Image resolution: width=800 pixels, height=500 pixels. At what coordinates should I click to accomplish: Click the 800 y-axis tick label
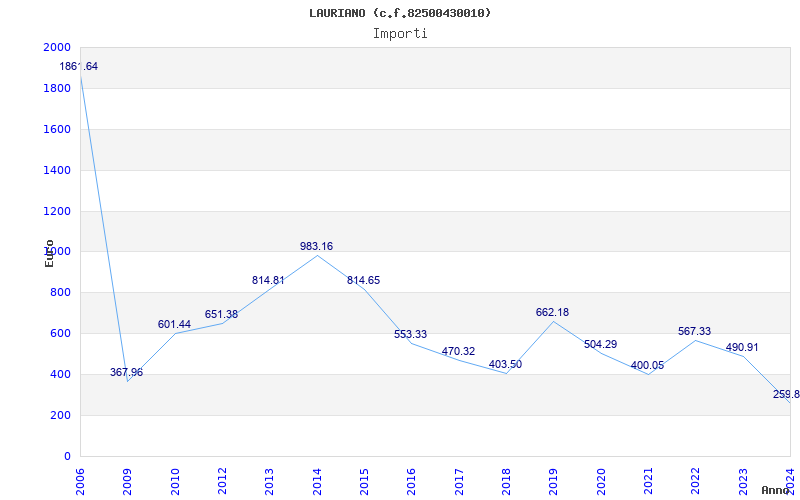(61, 292)
